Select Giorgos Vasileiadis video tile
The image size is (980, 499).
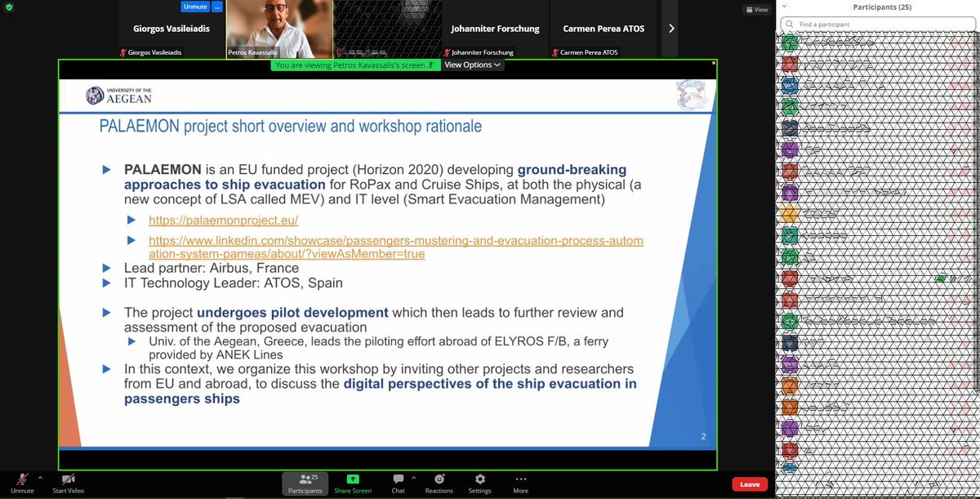tap(170, 28)
